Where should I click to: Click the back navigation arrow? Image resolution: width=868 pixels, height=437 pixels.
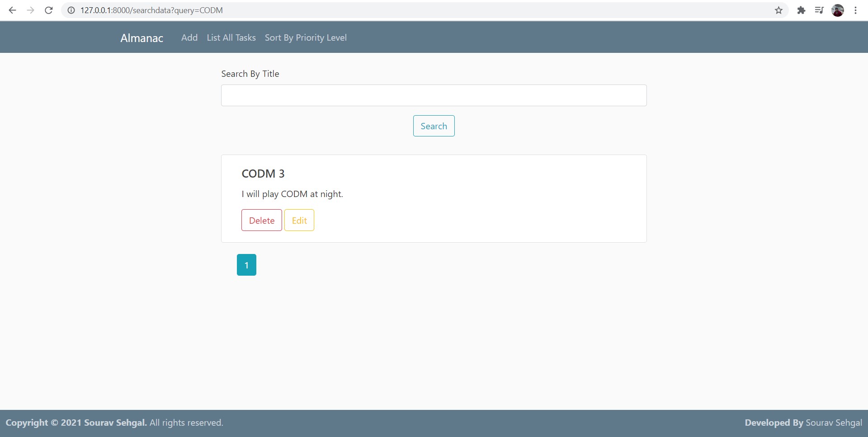(12, 10)
